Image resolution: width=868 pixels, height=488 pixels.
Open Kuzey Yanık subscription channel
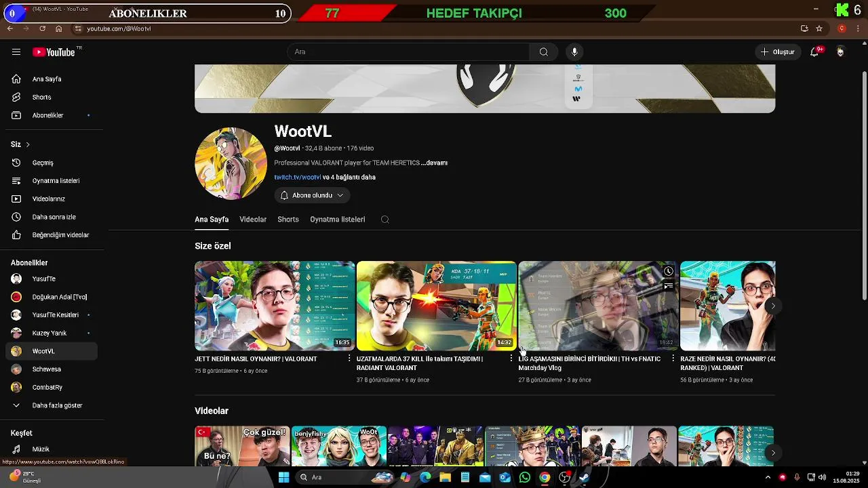52,333
